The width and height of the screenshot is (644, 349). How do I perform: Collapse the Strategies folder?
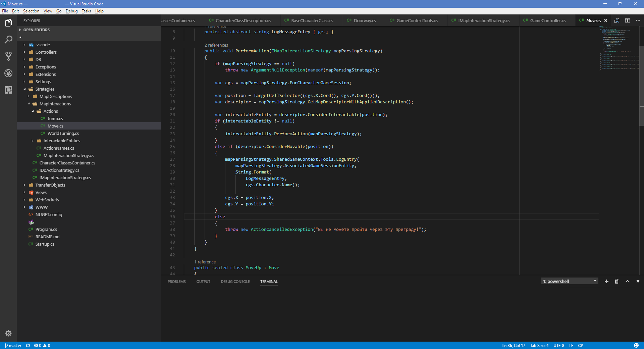click(45, 89)
